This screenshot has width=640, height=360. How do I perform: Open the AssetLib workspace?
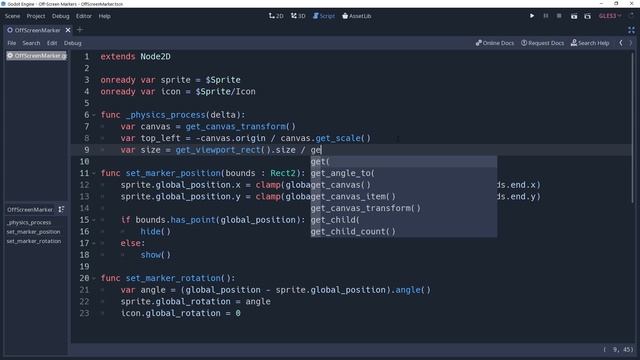point(356,16)
